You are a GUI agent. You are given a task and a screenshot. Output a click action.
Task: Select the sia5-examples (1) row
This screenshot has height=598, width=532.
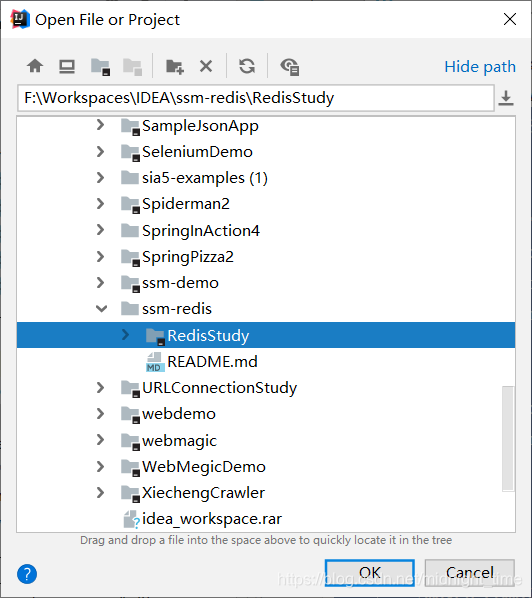(266, 178)
